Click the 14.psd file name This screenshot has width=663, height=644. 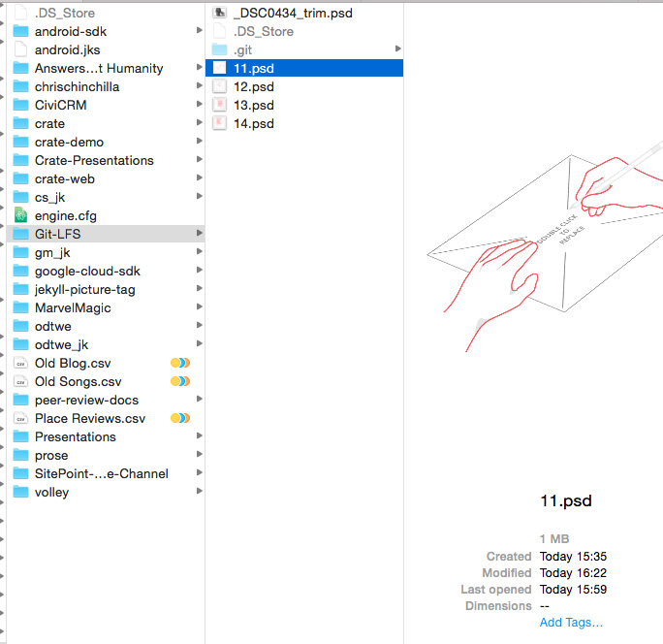point(254,123)
